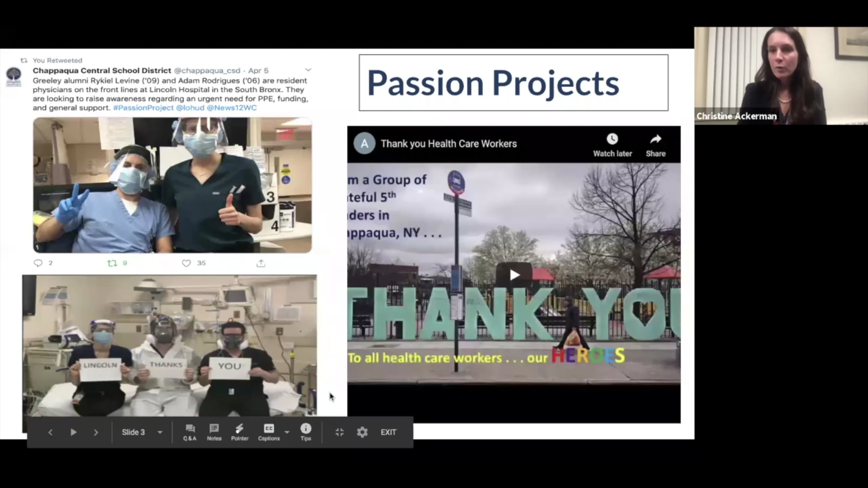Viewport: 868px width, 488px height.
Task: Open @News12WC mention link
Action: click(x=231, y=108)
